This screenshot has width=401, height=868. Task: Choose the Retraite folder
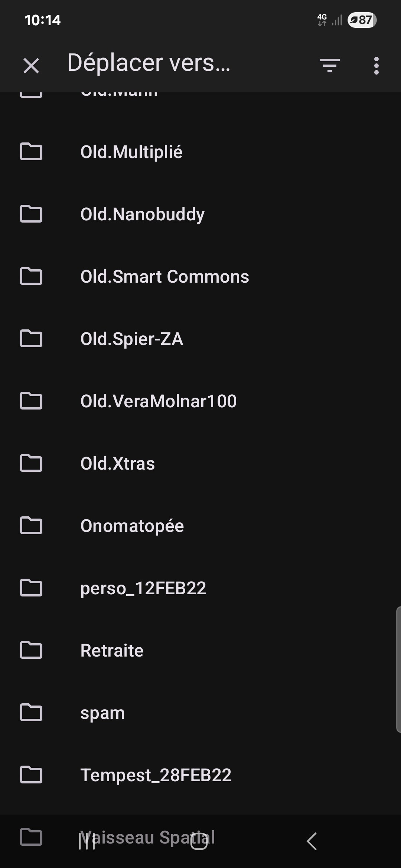click(112, 651)
